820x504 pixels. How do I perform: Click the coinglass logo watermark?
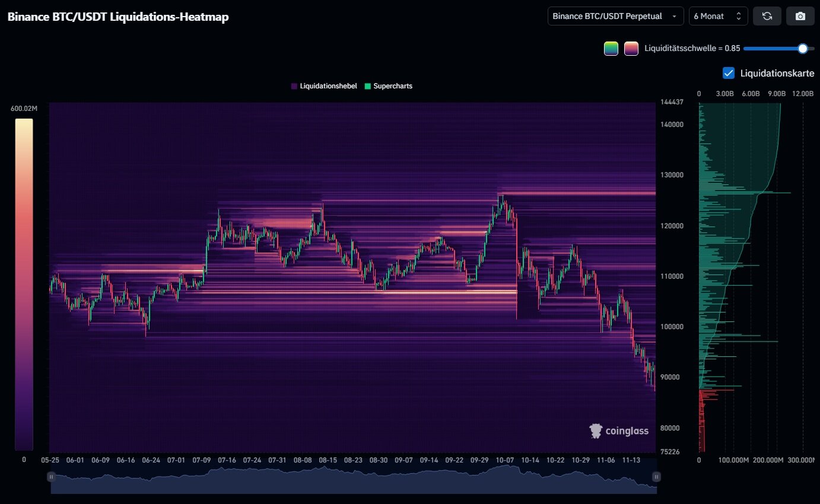point(619,431)
